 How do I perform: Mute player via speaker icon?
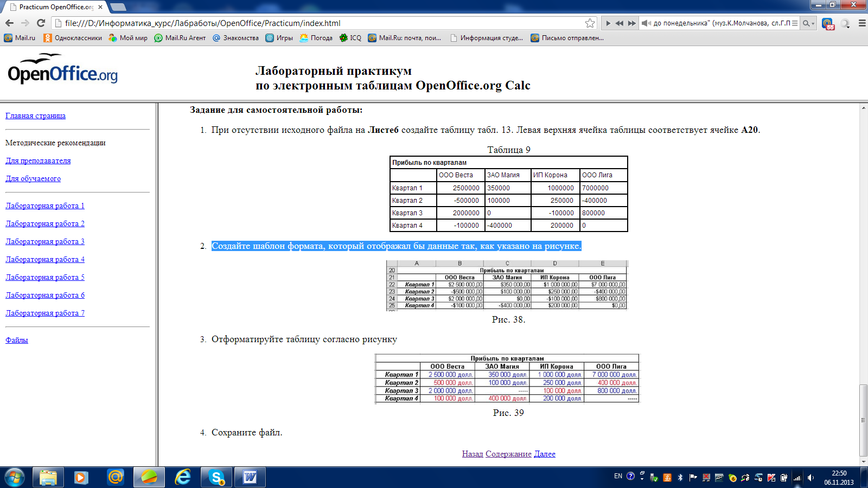[646, 23]
